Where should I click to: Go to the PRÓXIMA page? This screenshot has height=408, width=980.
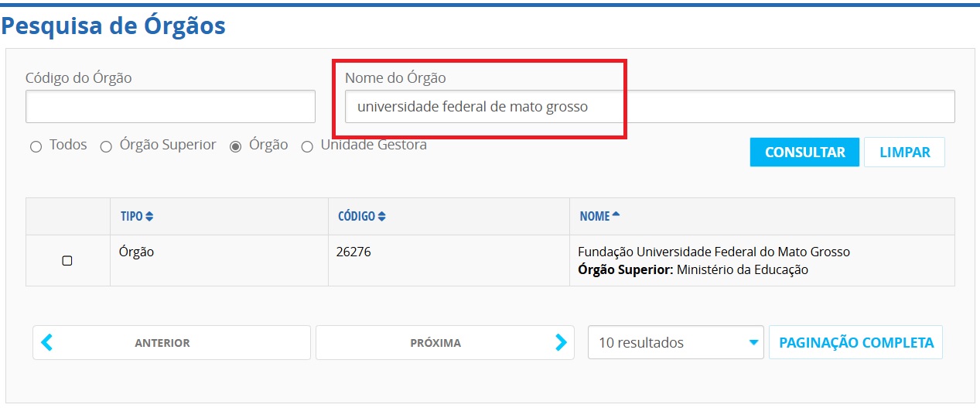(x=435, y=342)
